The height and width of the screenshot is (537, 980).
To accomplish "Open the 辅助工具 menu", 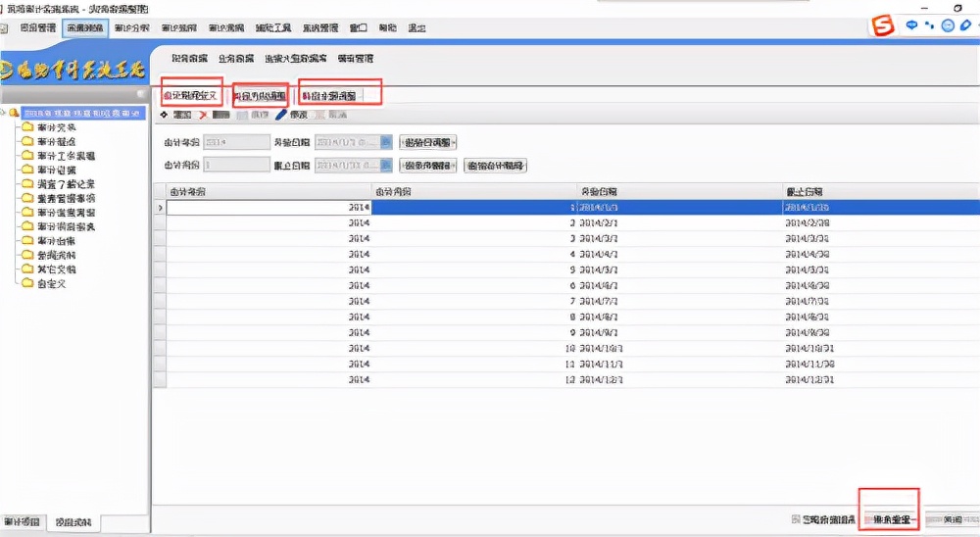I will pyautogui.click(x=273, y=28).
